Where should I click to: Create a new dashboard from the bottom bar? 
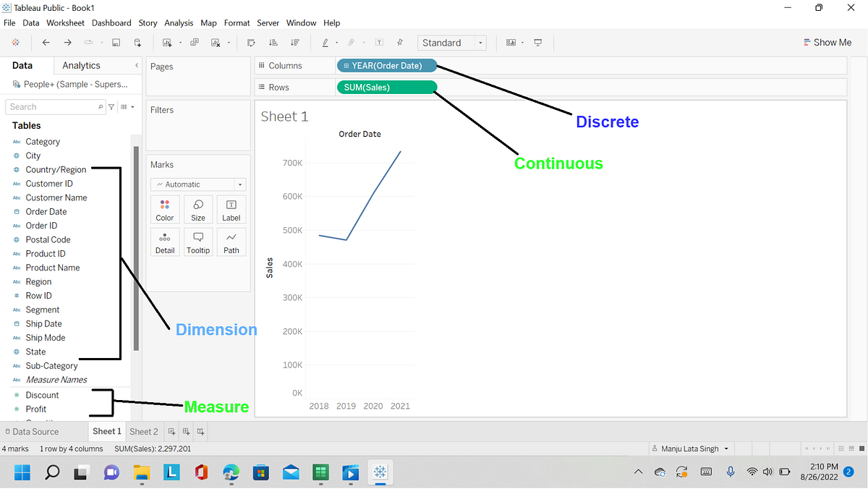click(186, 431)
